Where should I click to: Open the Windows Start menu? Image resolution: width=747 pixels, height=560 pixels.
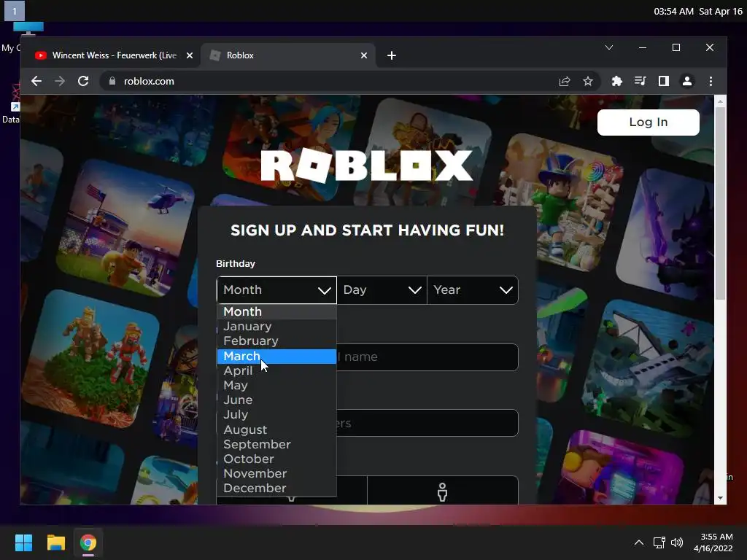23,542
